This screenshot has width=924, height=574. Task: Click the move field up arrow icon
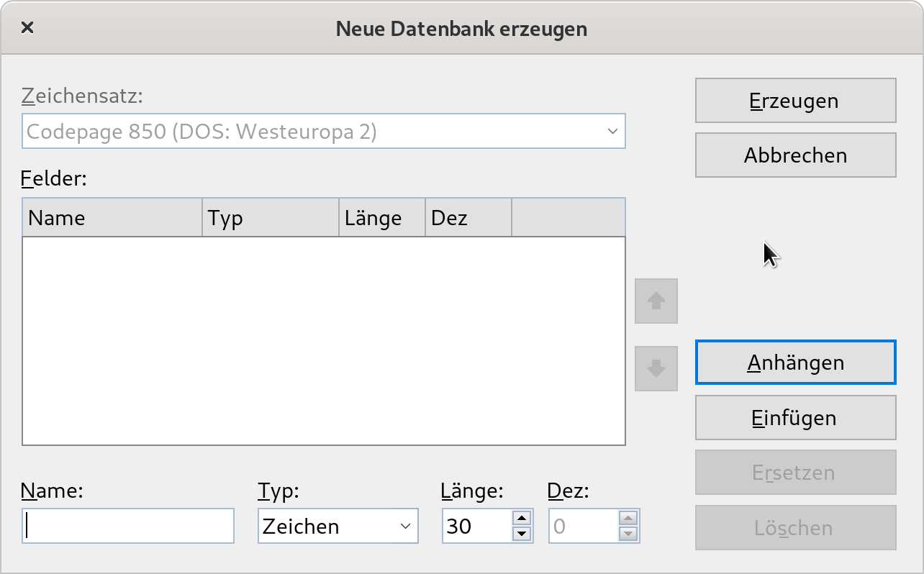pos(656,301)
